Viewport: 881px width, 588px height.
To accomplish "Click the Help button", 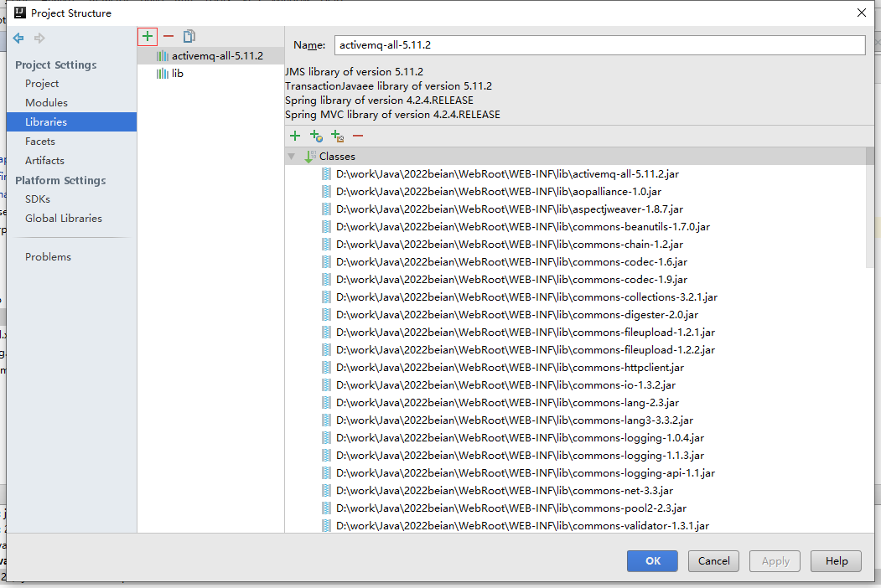I will [x=836, y=561].
